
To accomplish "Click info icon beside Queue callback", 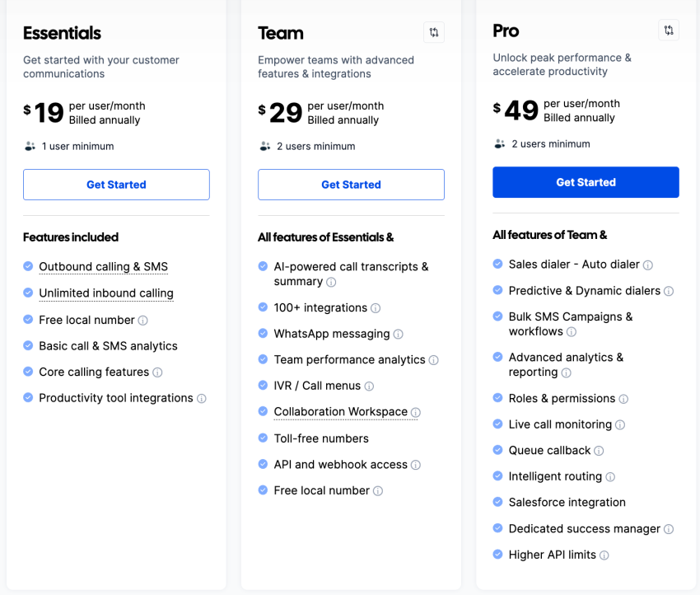I will 599,451.
